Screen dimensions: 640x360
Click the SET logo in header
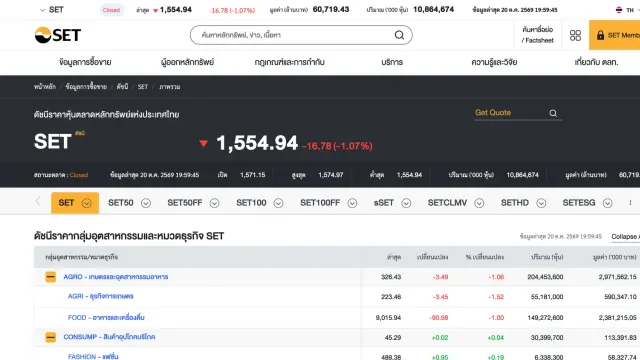(58, 35)
